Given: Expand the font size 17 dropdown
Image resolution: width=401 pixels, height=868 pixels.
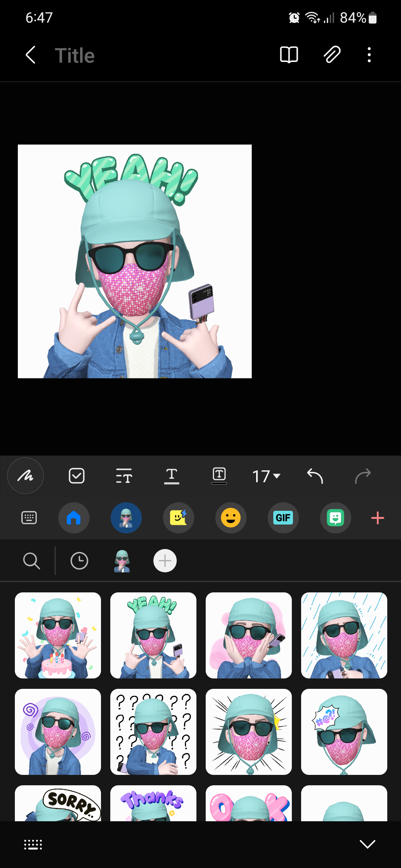Looking at the screenshot, I should pyautogui.click(x=266, y=476).
